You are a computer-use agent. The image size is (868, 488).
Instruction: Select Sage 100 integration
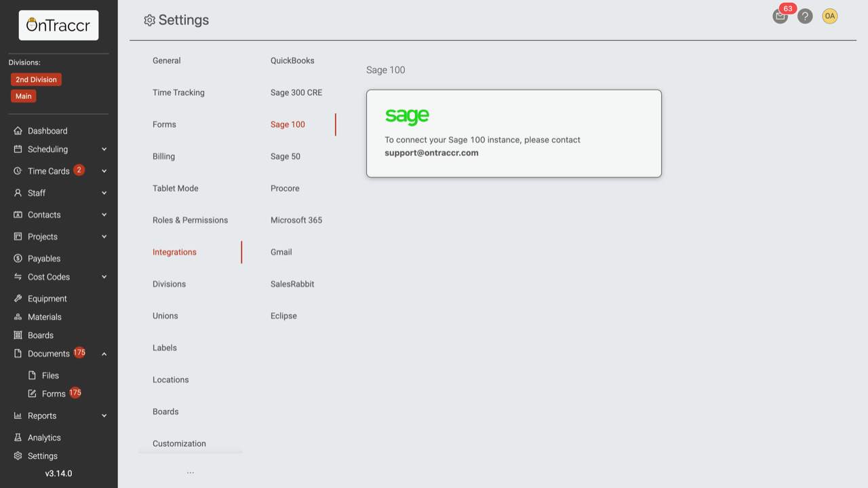pos(288,124)
